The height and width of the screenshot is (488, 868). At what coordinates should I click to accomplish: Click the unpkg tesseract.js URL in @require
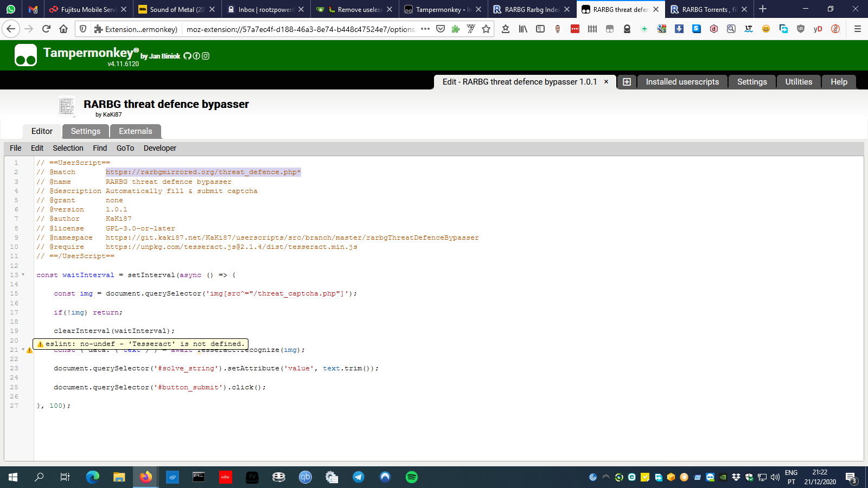click(232, 247)
